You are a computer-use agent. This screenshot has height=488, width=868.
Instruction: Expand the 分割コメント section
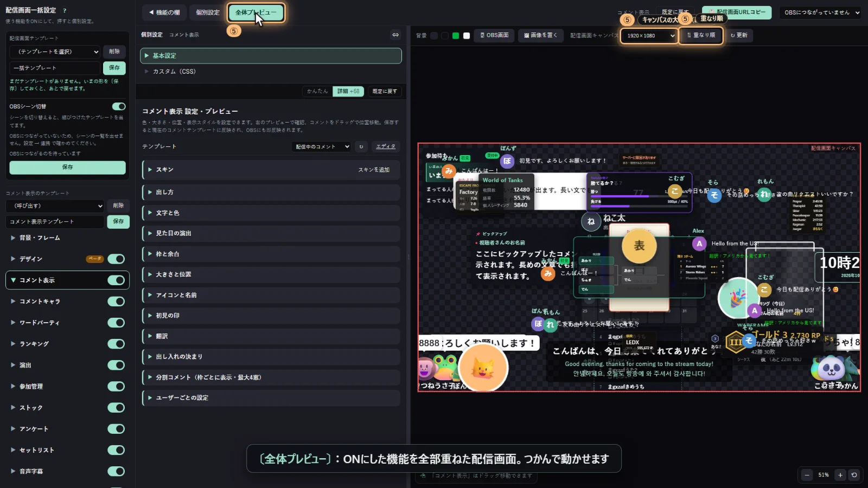point(271,377)
